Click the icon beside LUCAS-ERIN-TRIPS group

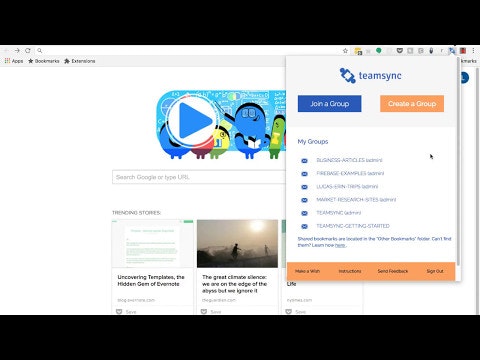coord(304,187)
